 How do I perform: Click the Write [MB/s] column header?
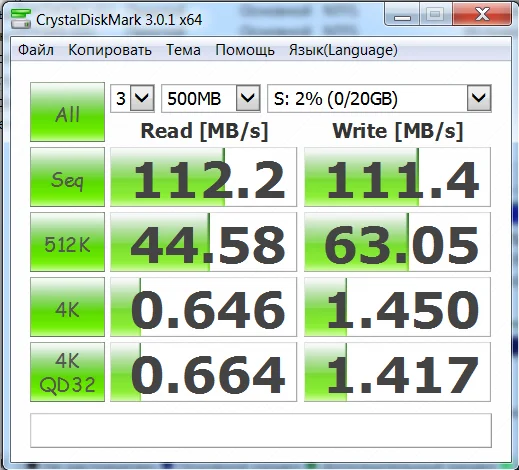(x=398, y=131)
